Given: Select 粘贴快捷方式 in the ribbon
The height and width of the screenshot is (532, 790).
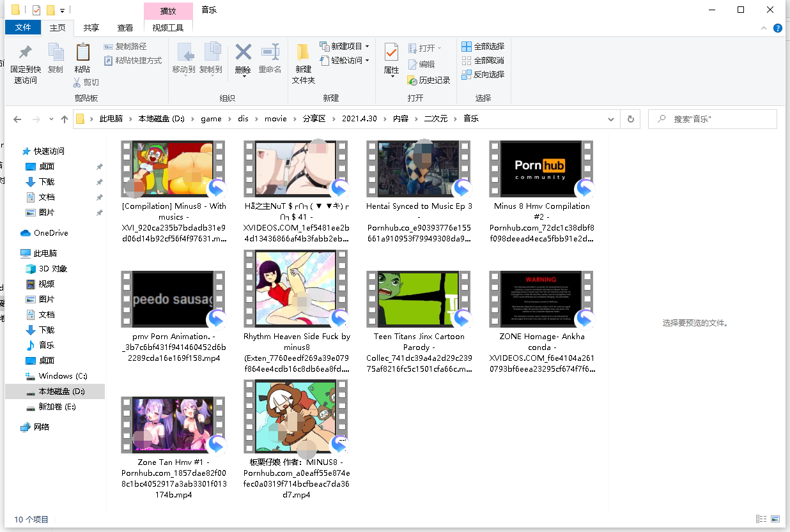Looking at the screenshot, I should point(132,61).
